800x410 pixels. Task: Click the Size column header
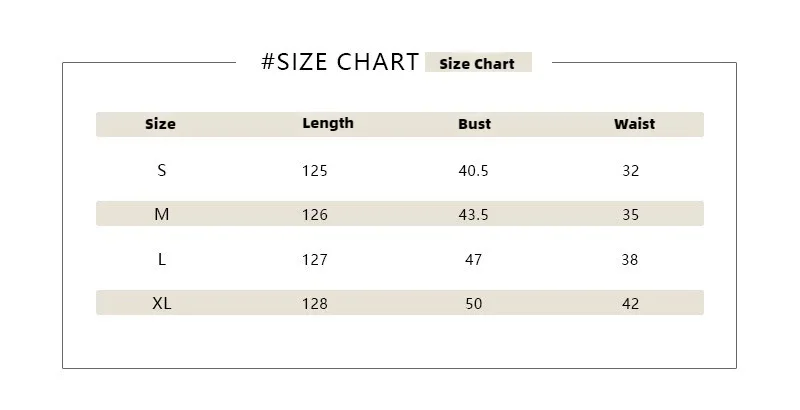[x=160, y=124]
